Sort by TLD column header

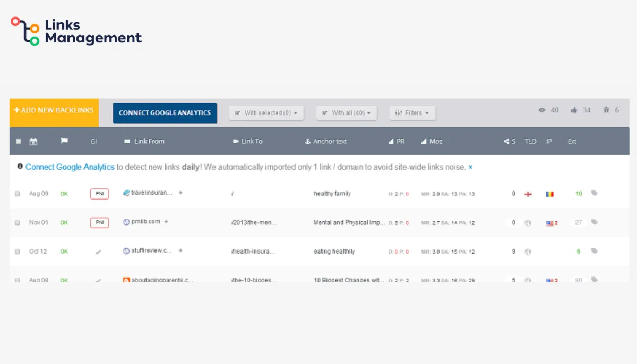tap(530, 142)
